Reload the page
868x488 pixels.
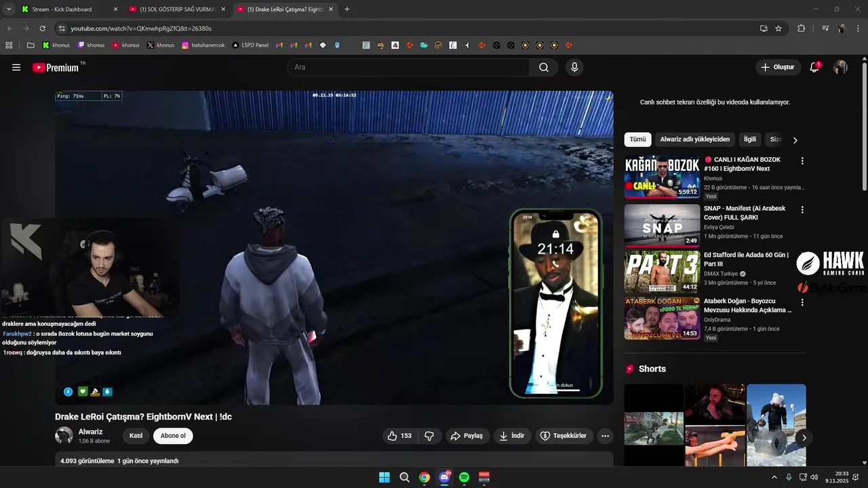point(42,28)
